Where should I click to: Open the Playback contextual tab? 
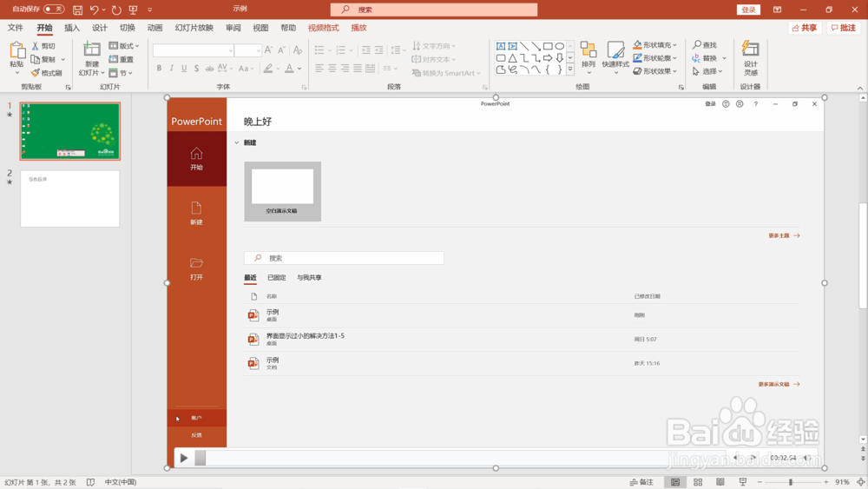click(x=358, y=28)
